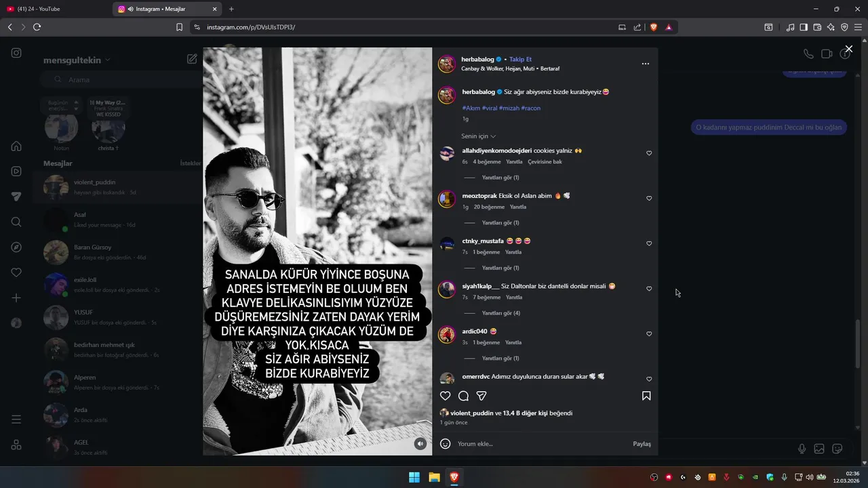Like the post with heart icon below comments
868x488 pixels.
coord(446,396)
